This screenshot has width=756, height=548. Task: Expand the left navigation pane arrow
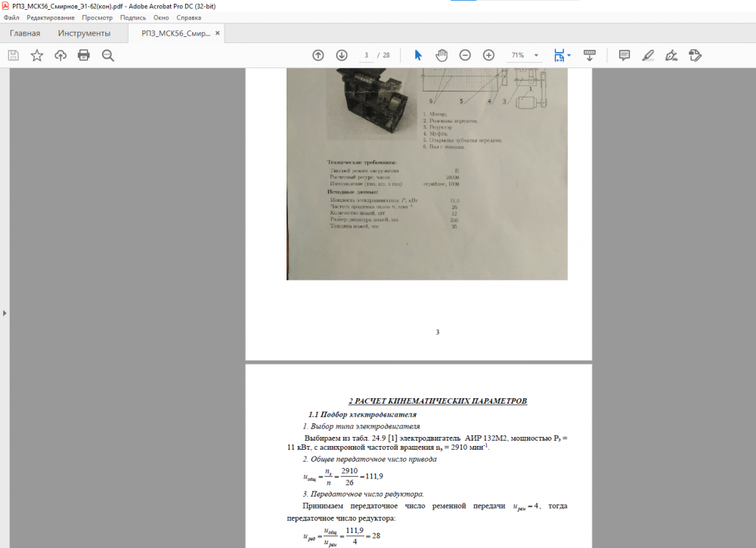[x=5, y=313]
